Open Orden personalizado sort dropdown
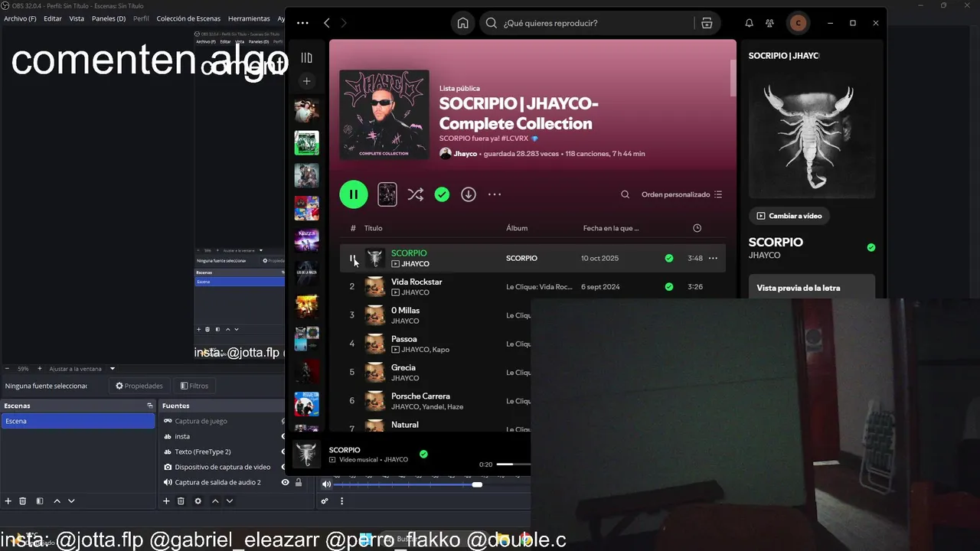Viewport: 980px width, 551px height. tap(681, 194)
